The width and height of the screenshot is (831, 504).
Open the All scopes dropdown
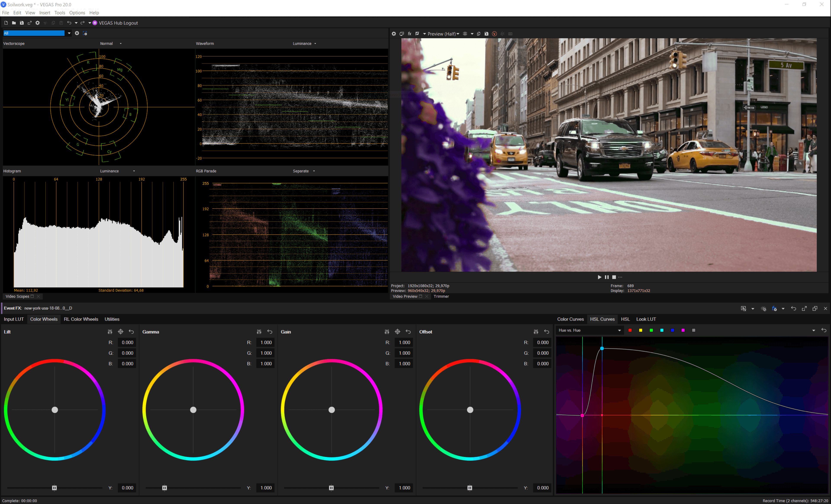(x=69, y=33)
